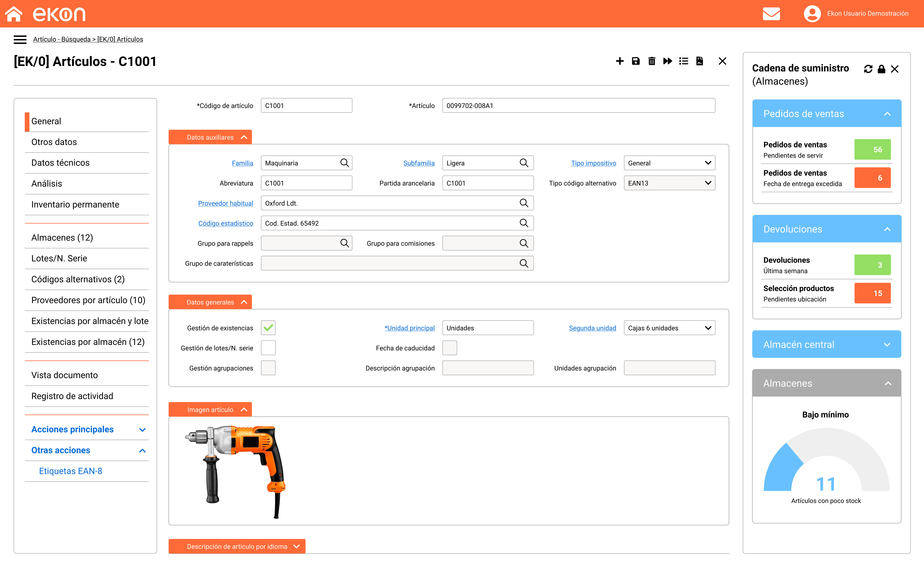This screenshot has width=924, height=577.
Task: Click the plus add-new icon
Action: pos(620,61)
